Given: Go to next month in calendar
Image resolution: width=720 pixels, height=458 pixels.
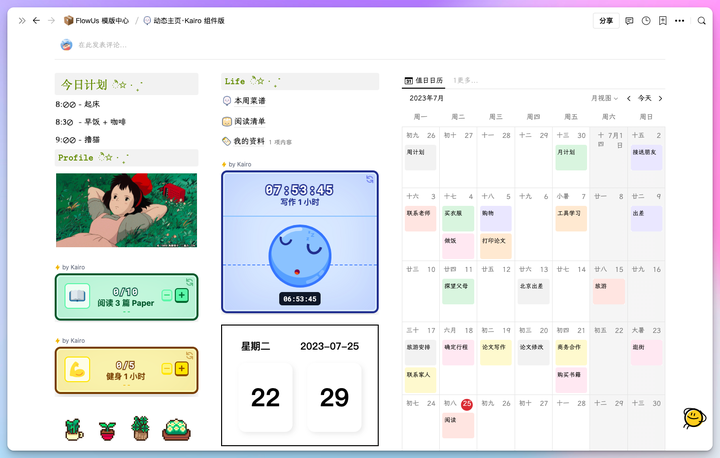Looking at the screenshot, I should pyautogui.click(x=660, y=98).
